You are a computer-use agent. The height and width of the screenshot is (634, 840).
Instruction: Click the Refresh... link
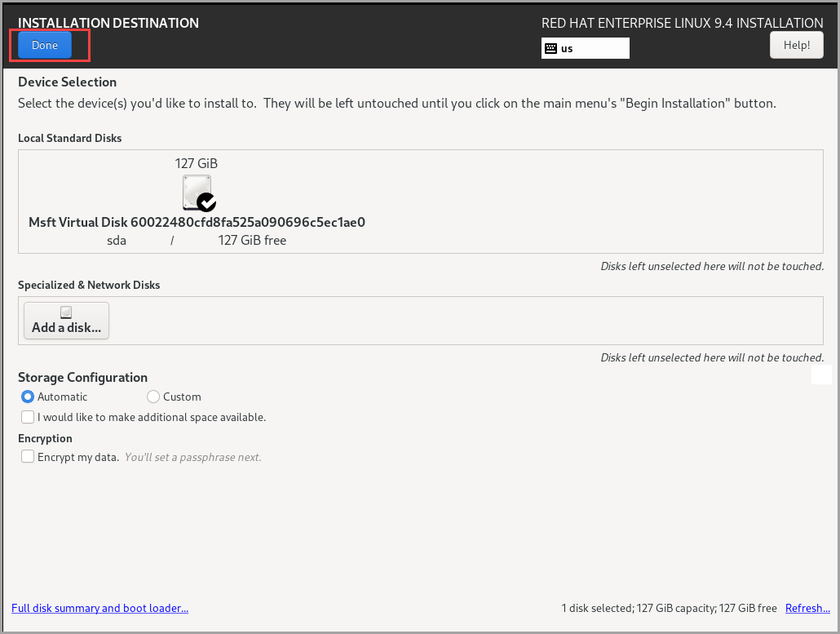coord(807,608)
